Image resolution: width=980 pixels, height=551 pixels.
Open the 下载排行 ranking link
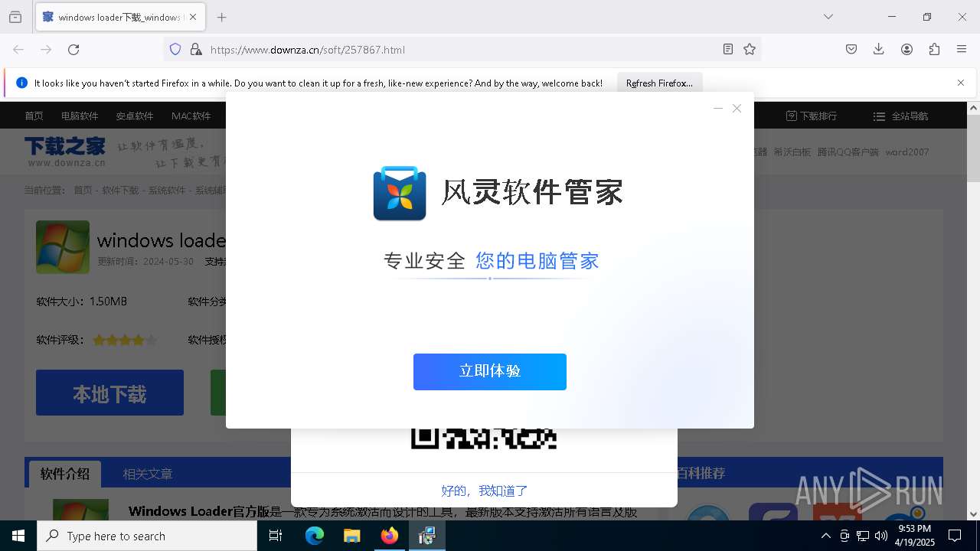pos(812,116)
